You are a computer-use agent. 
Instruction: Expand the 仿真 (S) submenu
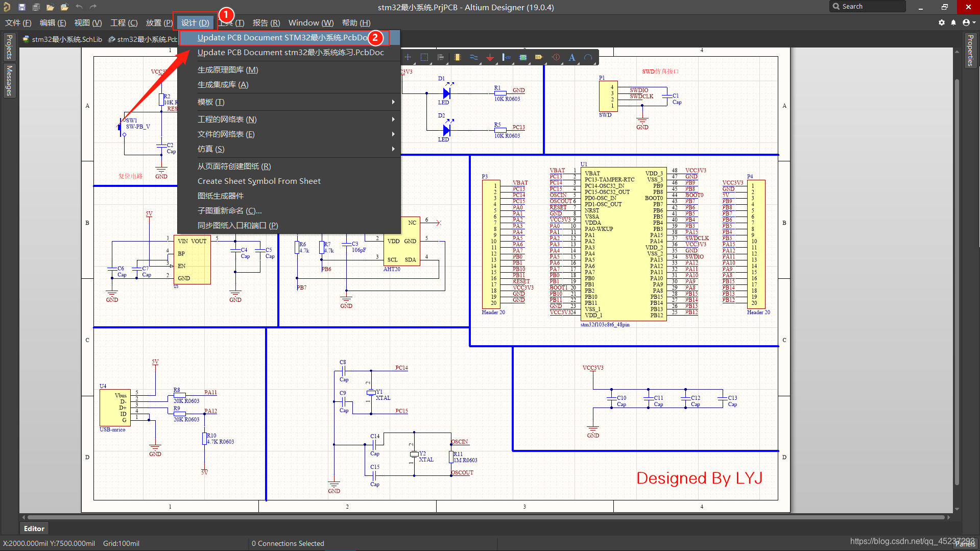(393, 149)
